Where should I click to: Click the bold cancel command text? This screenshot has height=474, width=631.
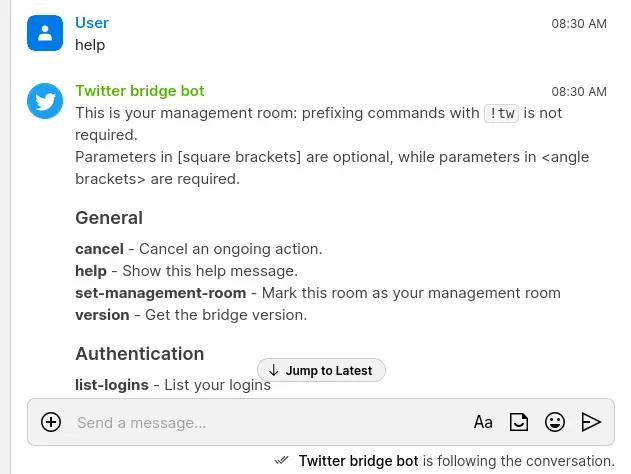(x=99, y=248)
